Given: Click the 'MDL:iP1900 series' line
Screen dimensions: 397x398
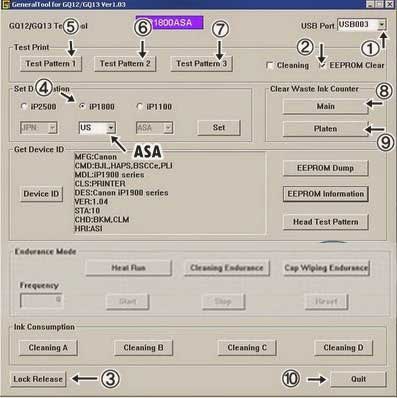Looking at the screenshot, I should point(109,175).
